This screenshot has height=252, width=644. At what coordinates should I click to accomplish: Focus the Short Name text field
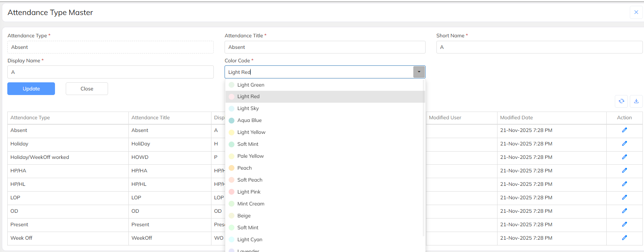(539, 47)
